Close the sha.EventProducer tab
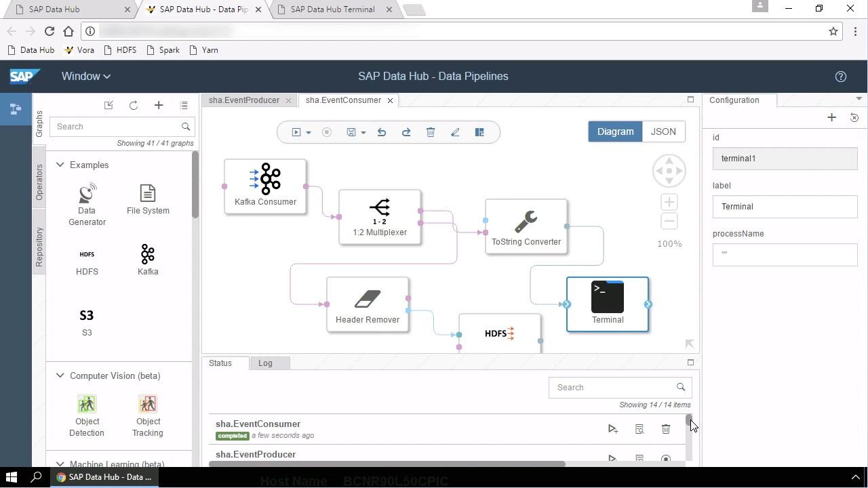Viewport: 868px width, 488px height. pyautogui.click(x=288, y=100)
